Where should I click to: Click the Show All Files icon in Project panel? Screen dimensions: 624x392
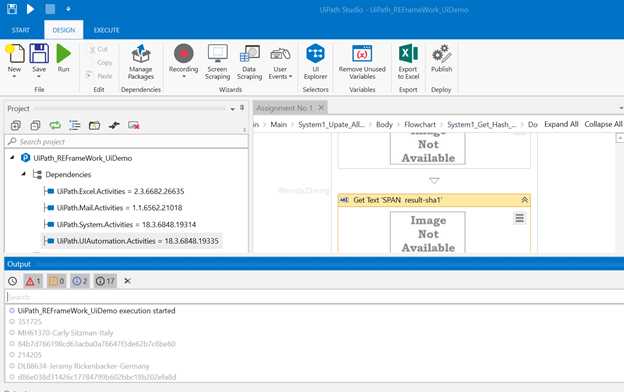point(74,125)
